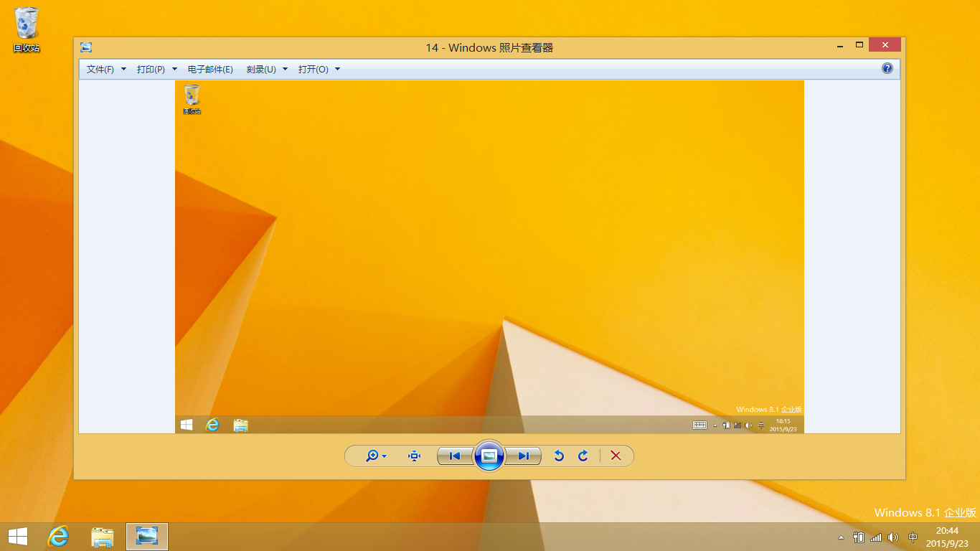Expand the 打开(O) dropdown arrow

(x=337, y=70)
